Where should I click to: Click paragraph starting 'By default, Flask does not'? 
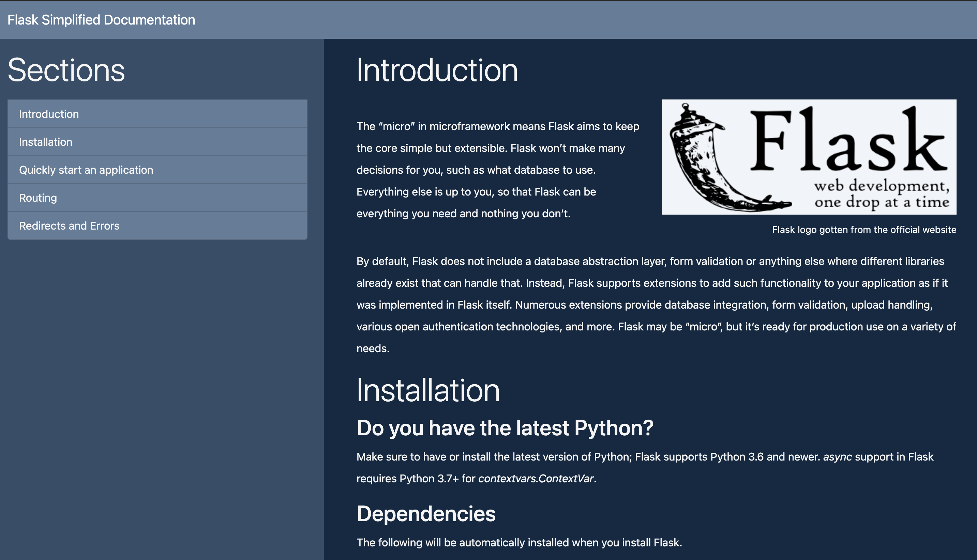coord(656,305)
